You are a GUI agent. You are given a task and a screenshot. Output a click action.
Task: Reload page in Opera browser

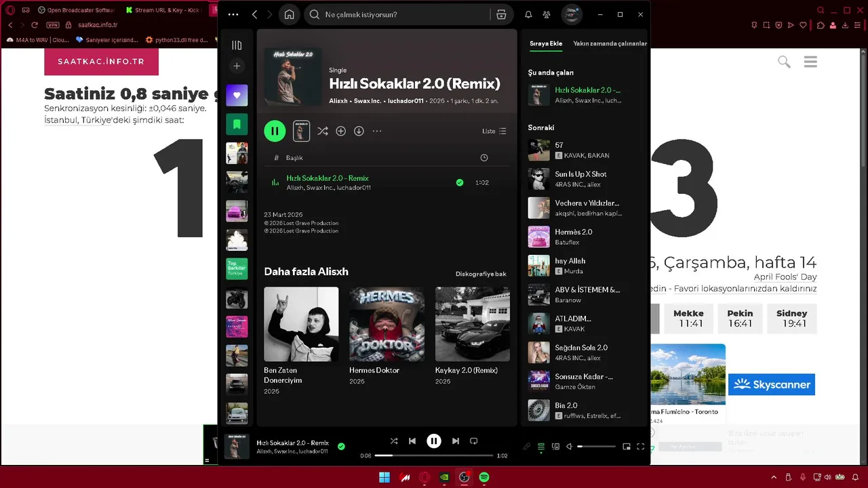pyautogui.click(x=36, y=25)
